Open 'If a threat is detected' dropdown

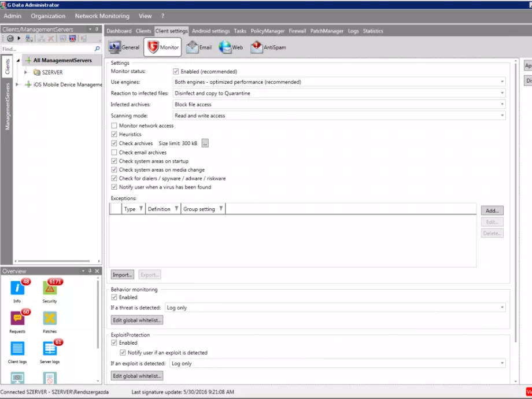335,308
